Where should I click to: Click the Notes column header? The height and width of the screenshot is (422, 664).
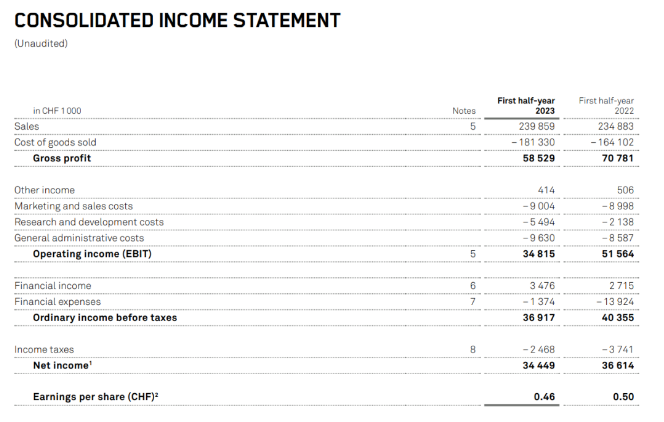coord(464,110)
